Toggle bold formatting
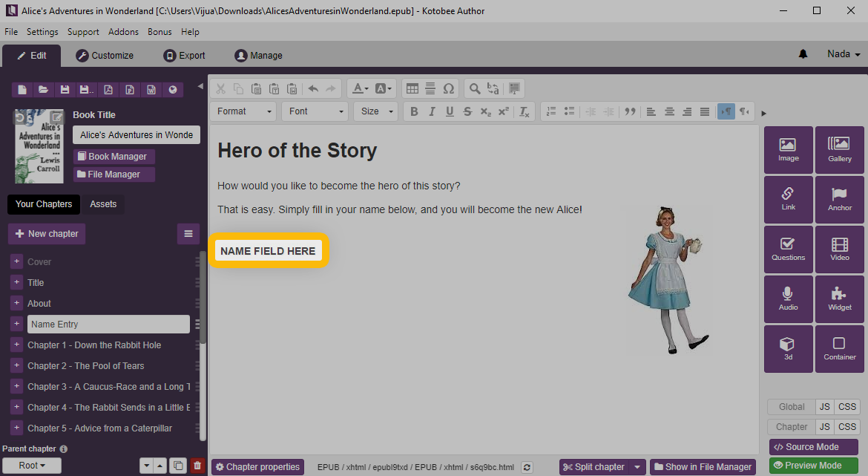This screenshot has height=476, width=868. 414,111
